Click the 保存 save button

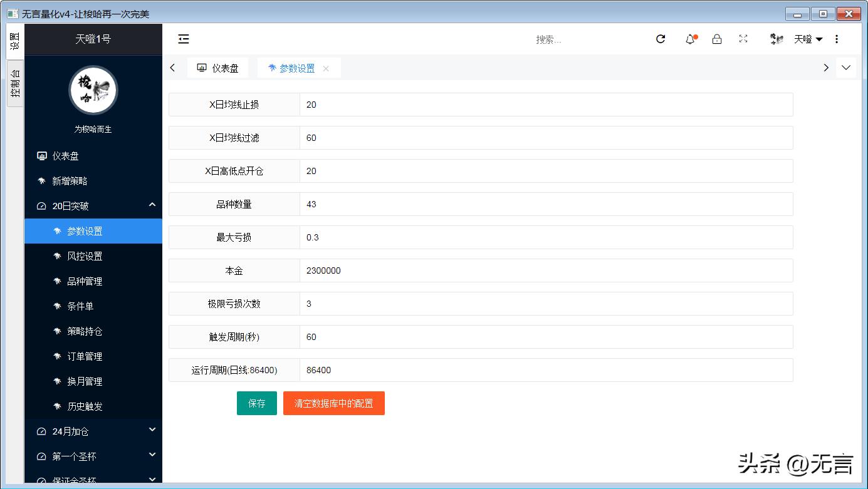(x=256, y=403)
